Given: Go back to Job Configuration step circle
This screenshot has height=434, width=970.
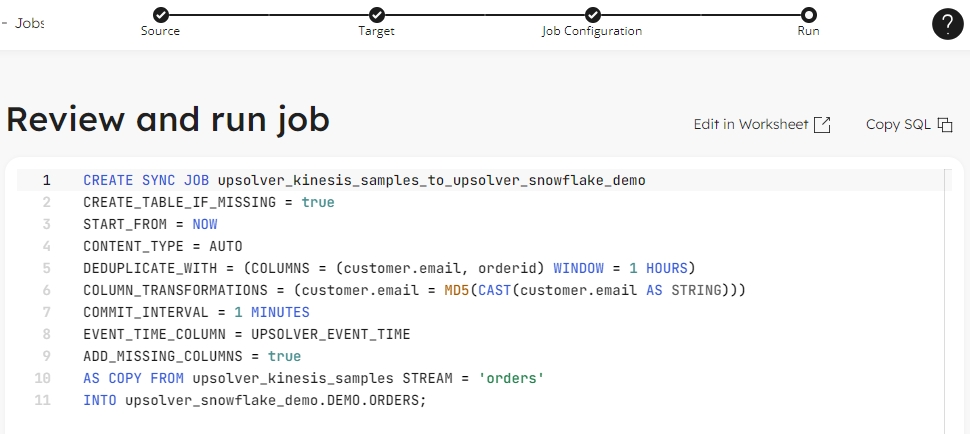Looking at the screenshot, I should pyautogui.click(x=592, y=14).
